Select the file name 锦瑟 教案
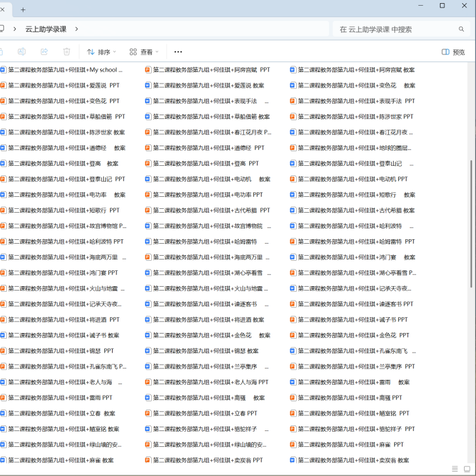 coord(206,351)
